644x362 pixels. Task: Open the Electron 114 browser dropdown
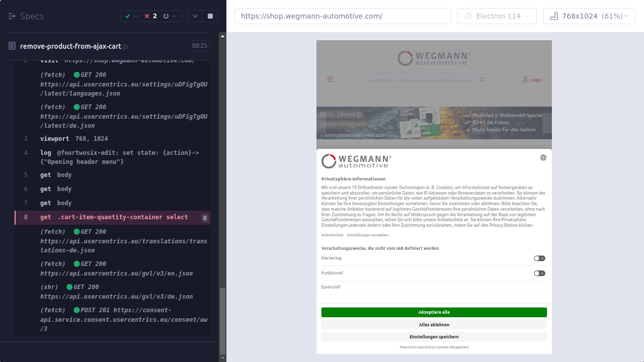click(x=497, y=16)
